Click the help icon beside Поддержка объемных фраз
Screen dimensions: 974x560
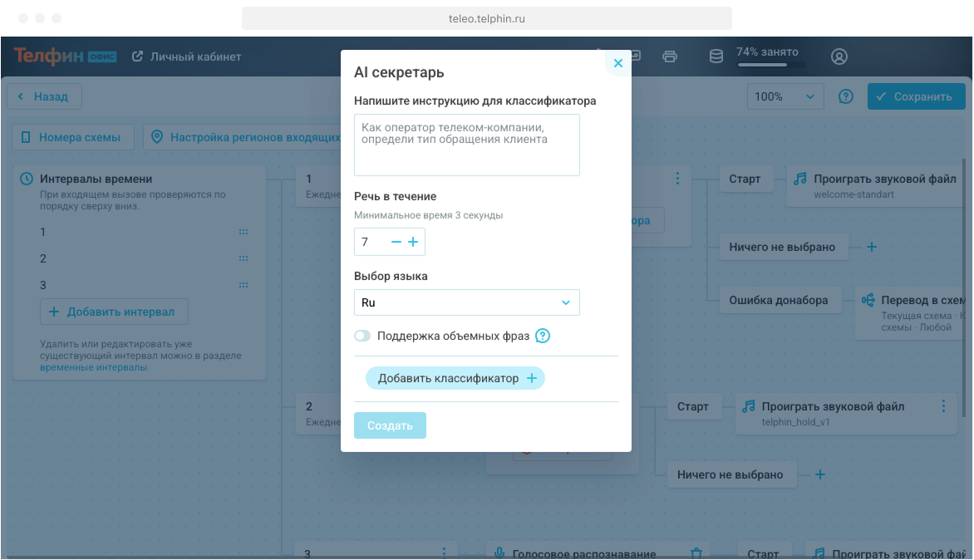coord(543,336)
